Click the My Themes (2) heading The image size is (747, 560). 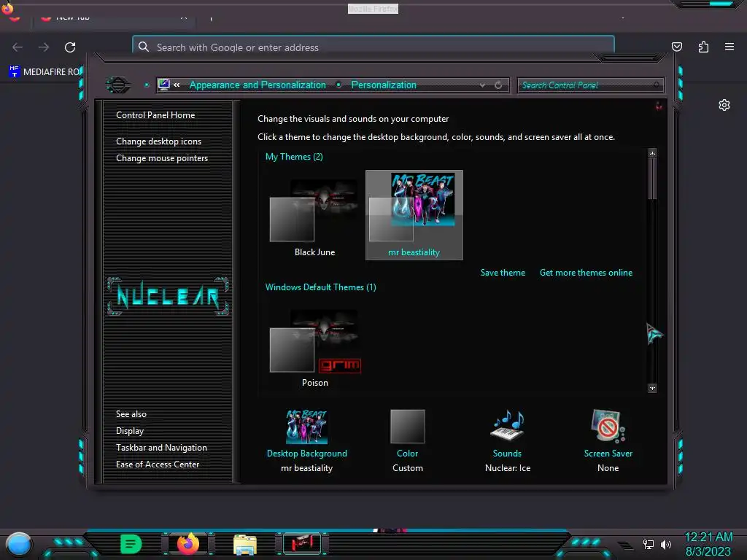(x=294, y=157)
